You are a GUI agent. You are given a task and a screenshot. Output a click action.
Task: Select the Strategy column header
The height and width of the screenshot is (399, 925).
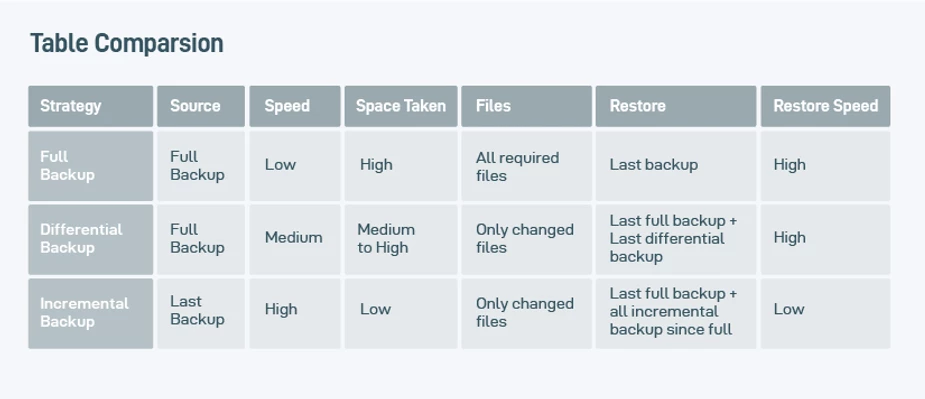[91, 106]
